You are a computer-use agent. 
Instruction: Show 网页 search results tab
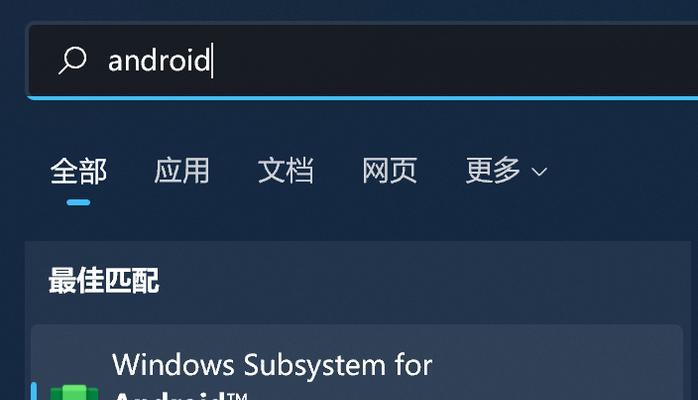pos(390,170)
